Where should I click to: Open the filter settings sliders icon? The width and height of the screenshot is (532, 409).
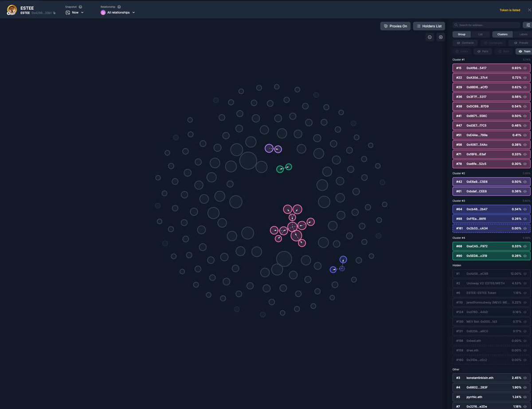[528, 25]
